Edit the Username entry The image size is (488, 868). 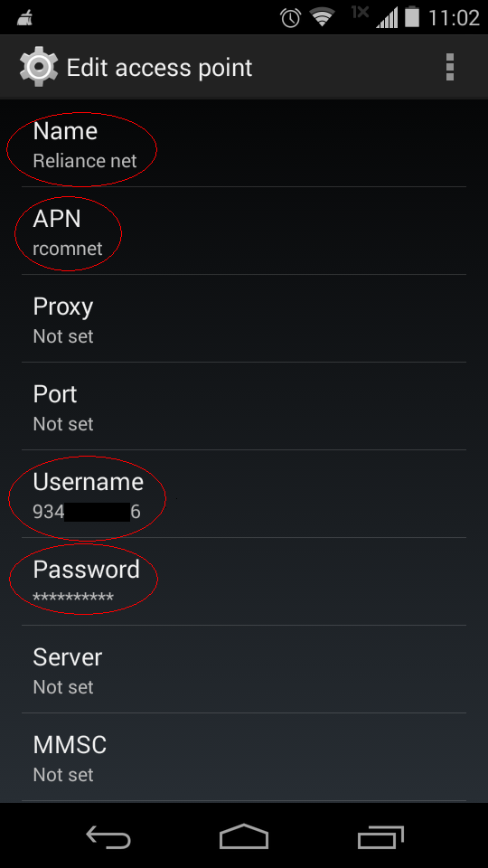pyautogui.click(x=244, y=494)
